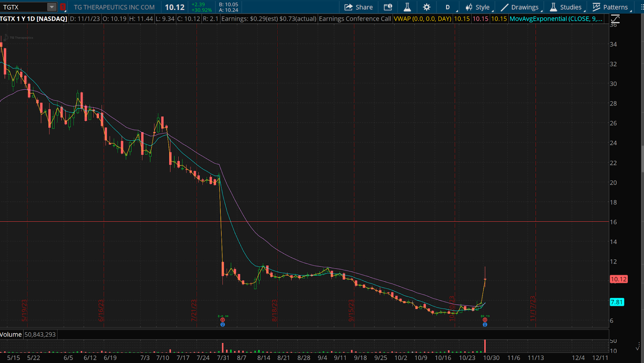The height and width of the screenshot is (363, 644).
Task: Click the VWAP study label
Action: 422,19
